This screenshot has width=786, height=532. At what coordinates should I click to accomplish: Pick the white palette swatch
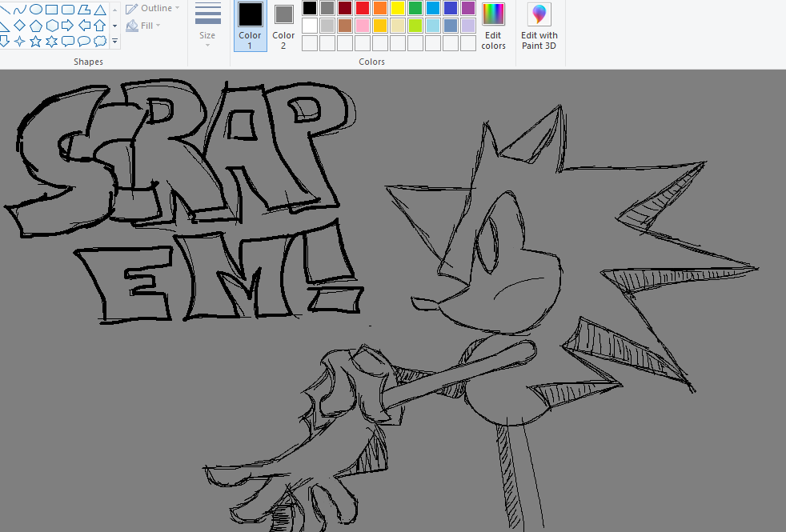[x=310, y=26]
